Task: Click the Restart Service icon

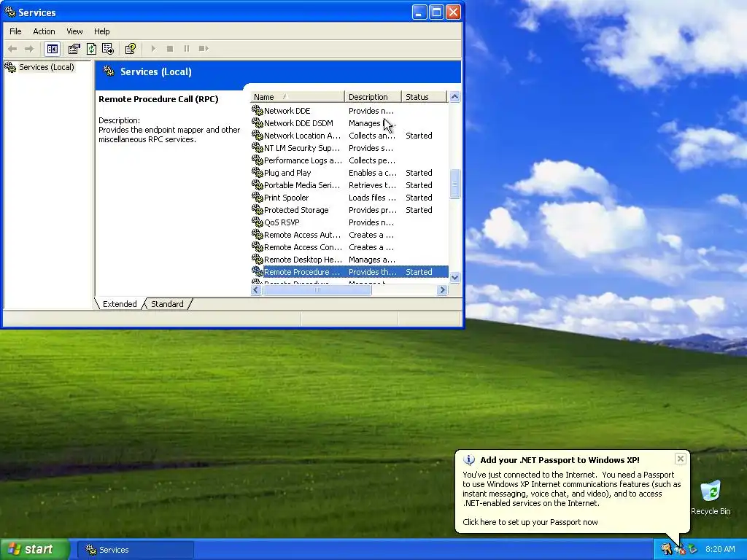Action: pyautogui.click(x=204, y=49)
